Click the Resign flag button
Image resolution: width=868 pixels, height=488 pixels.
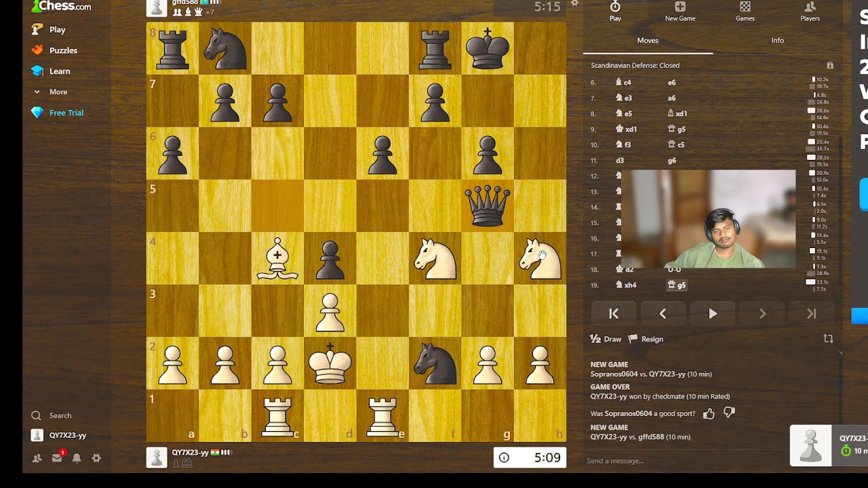coord(646,339)
